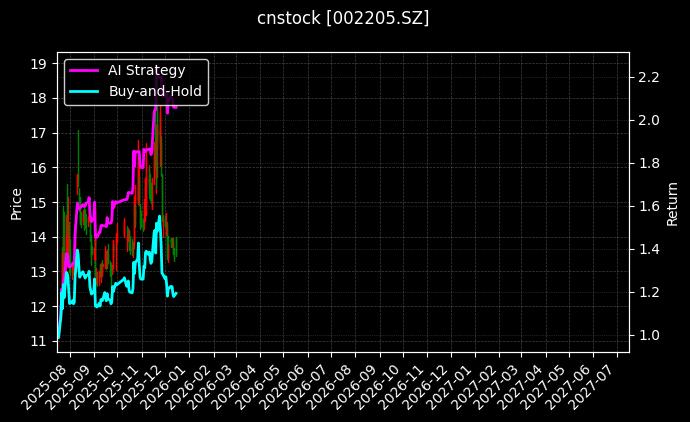Click the 15 tick on Price axis
This screenshot has width=690, height=422.
(x=38, y=203)
